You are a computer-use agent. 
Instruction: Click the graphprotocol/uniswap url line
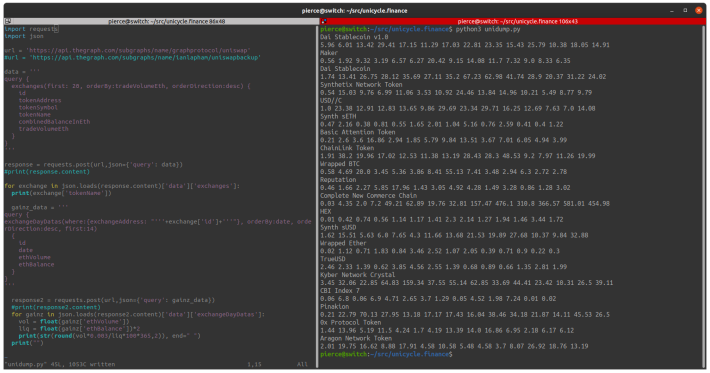(127, 50)
